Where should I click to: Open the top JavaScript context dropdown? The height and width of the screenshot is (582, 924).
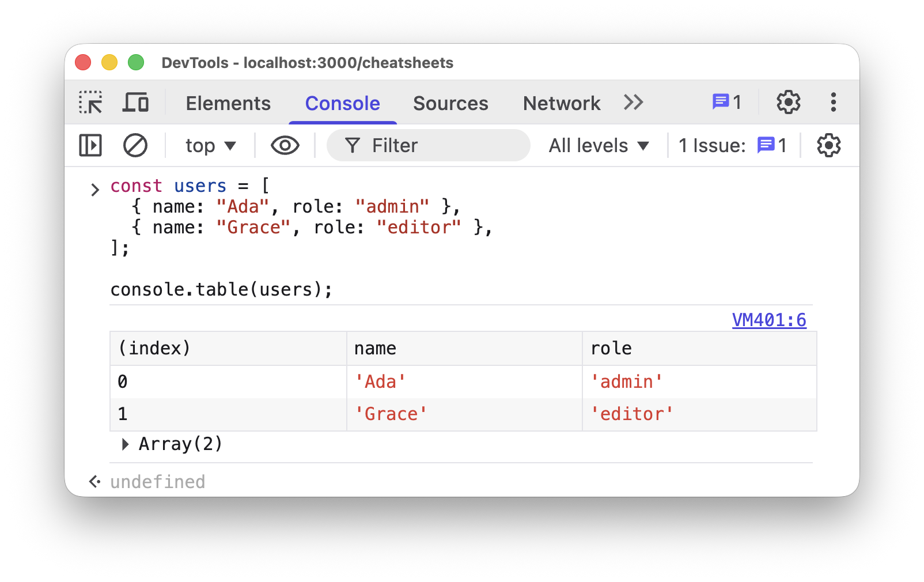211,145
